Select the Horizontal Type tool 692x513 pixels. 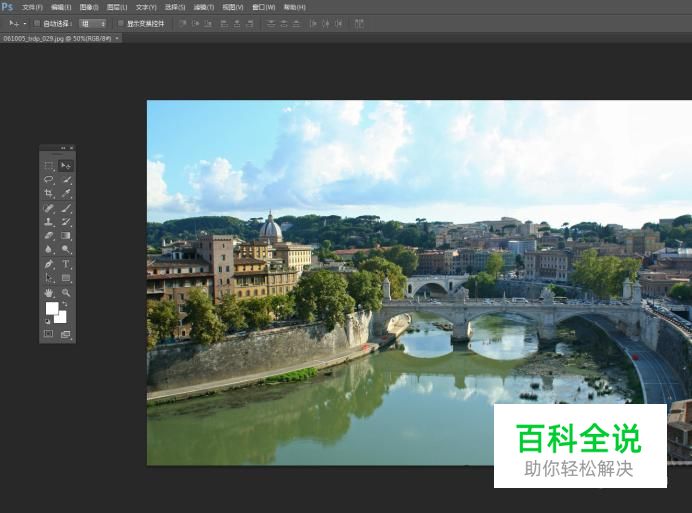(x=66, y=264)
